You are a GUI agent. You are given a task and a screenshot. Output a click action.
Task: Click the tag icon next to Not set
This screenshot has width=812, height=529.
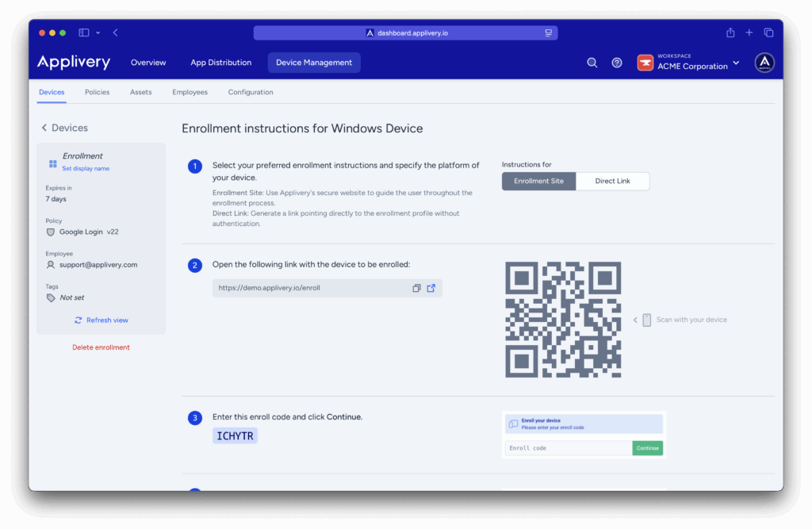point(50,298)
